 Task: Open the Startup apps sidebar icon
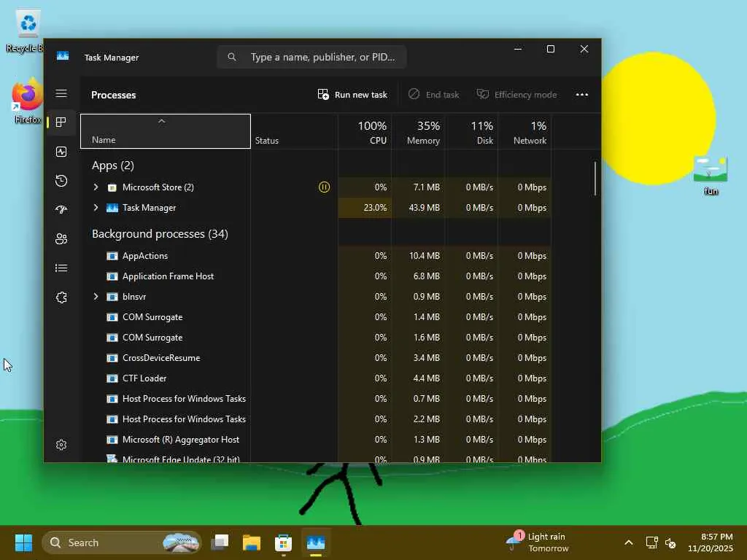pos(61,209)
